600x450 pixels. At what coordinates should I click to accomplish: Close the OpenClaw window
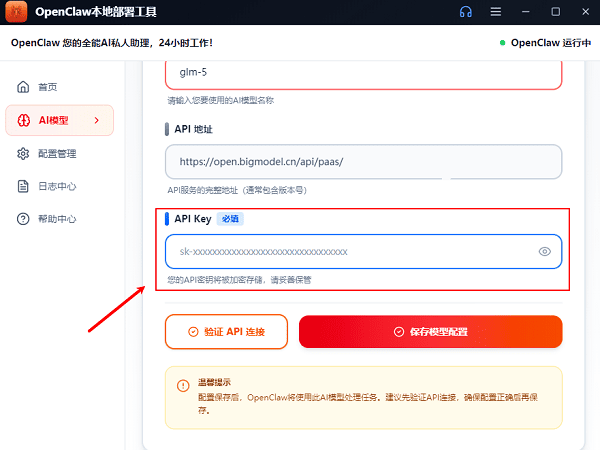(585, 12)
